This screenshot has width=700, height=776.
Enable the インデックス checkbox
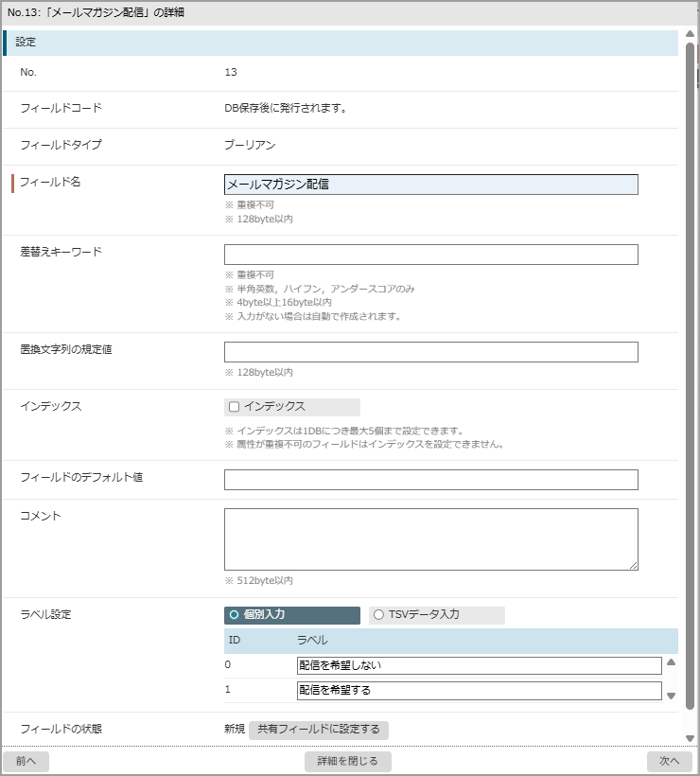point(235,407)
